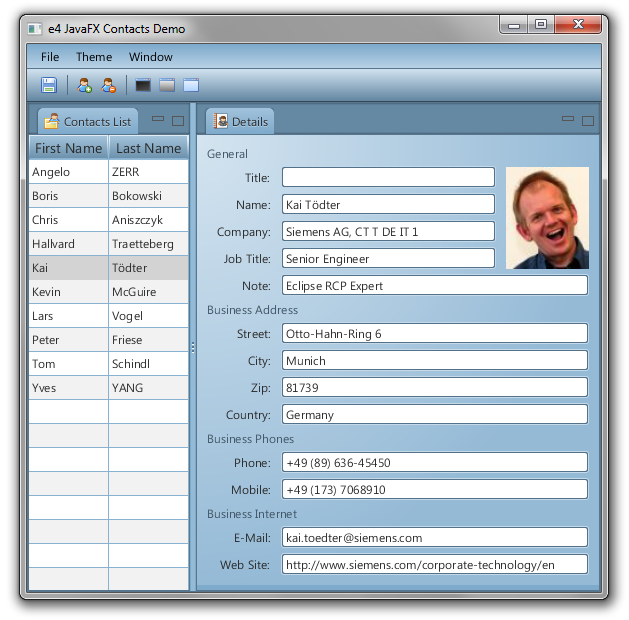
Task: Click Kai Tödter's contact photo
Action: (x=547, y=218)
